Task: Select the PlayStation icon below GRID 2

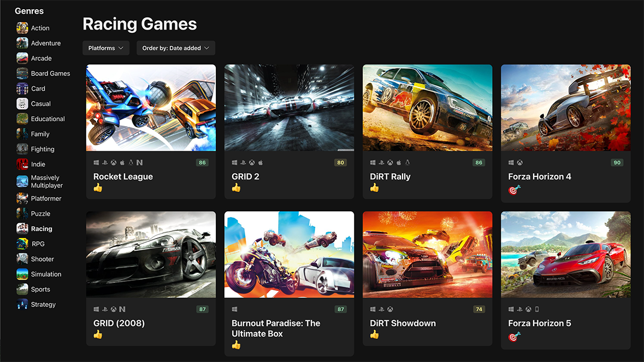Action: coord(243,162)
